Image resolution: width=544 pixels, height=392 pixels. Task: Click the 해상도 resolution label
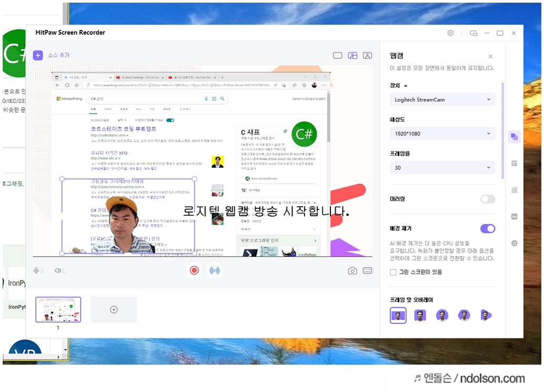tap(397, 119)
